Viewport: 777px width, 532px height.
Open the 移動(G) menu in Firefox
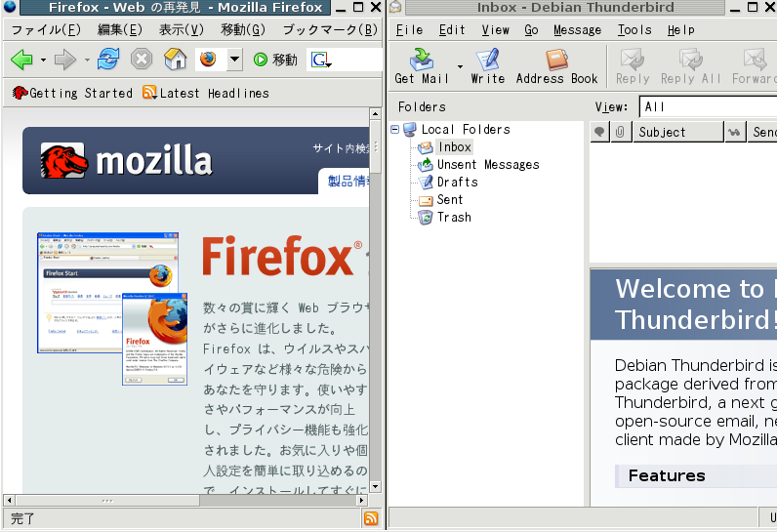[243, 30]
